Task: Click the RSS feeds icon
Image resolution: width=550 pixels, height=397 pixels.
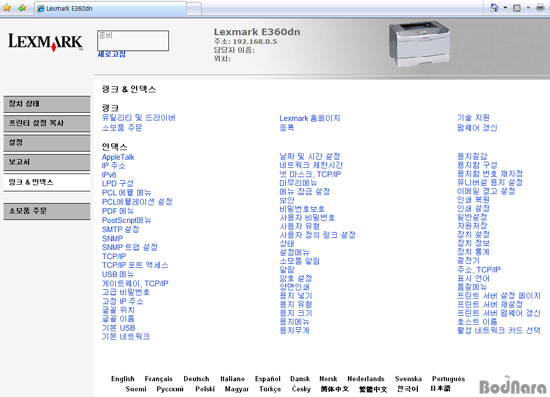Action: click(x=517, y=8)
